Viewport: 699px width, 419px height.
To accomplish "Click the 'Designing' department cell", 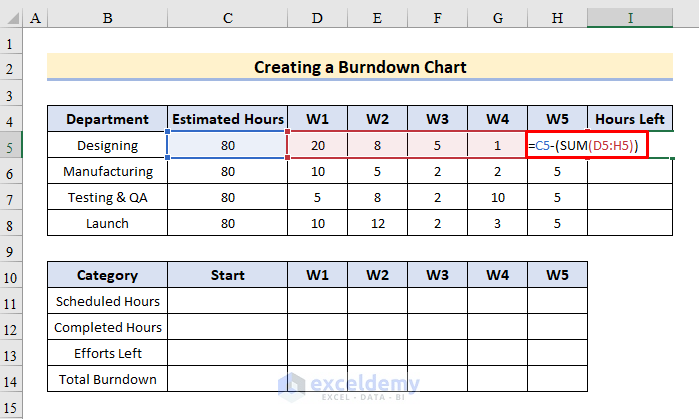I will [x=107, y=146].
